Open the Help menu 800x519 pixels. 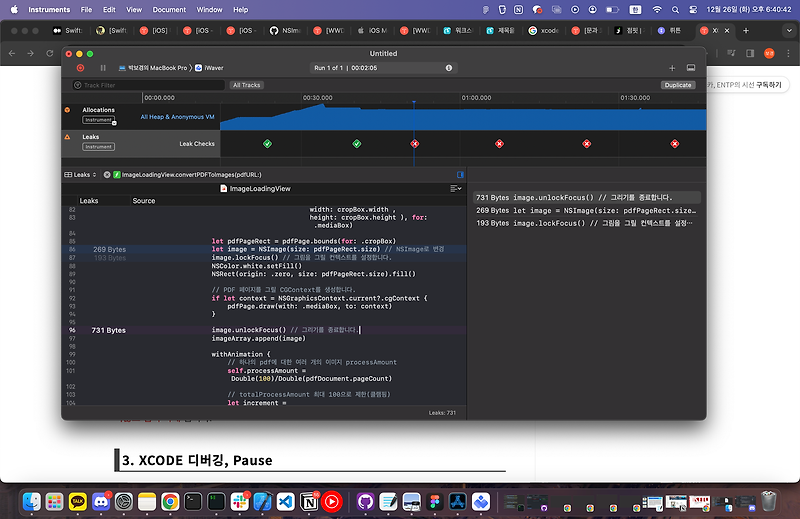click(x=241, y=9)
